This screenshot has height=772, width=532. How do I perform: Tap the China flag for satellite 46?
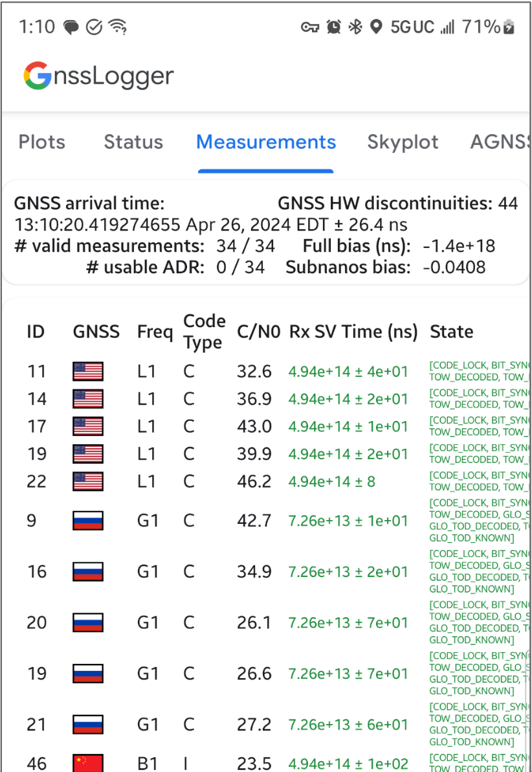click(88, 764)
